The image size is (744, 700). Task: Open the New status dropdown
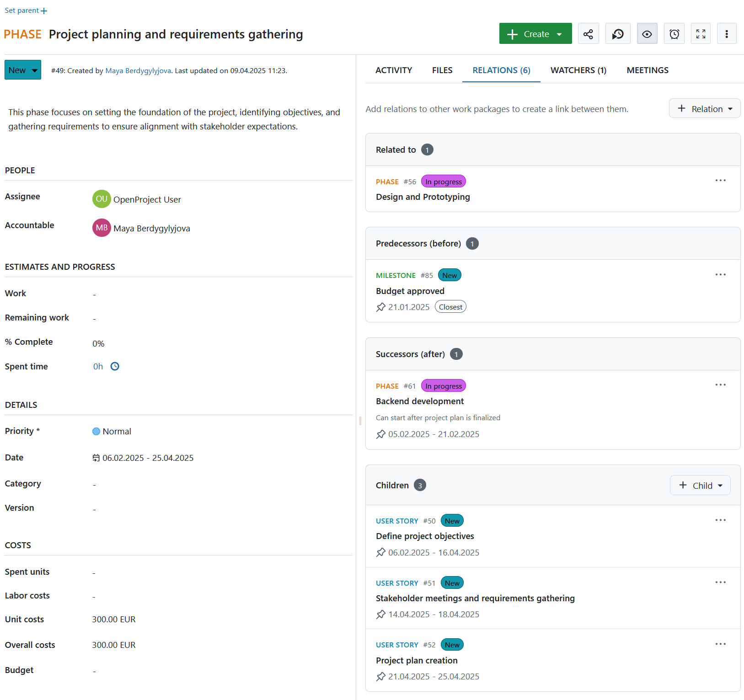point(22,69)
